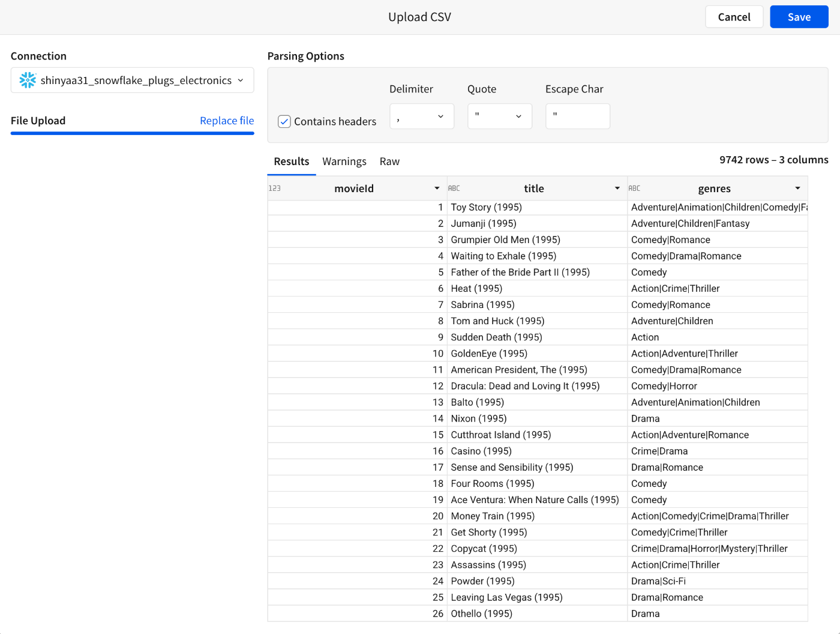Click the 9742 rows – 3 columns summary

click(773, 160)
